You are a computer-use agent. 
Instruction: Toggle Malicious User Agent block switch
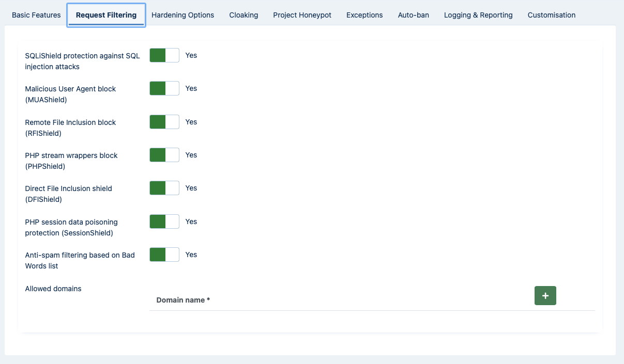tap(164, 88)
